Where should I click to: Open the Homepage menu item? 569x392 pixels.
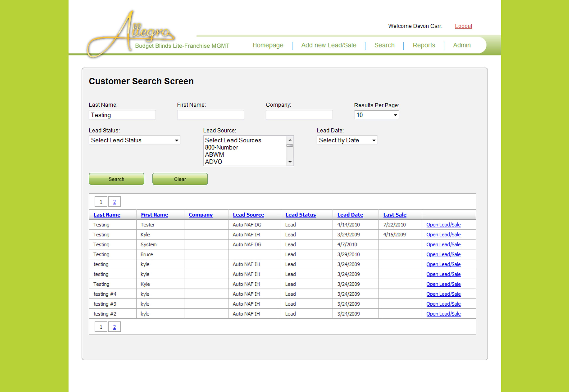[x=268, y=45]
